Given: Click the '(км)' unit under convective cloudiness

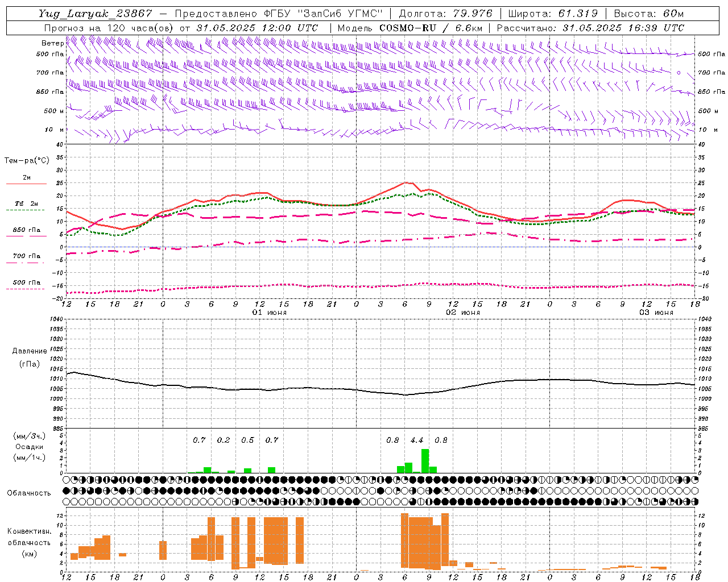Looking at the screenshot, I should coord(30,554).
